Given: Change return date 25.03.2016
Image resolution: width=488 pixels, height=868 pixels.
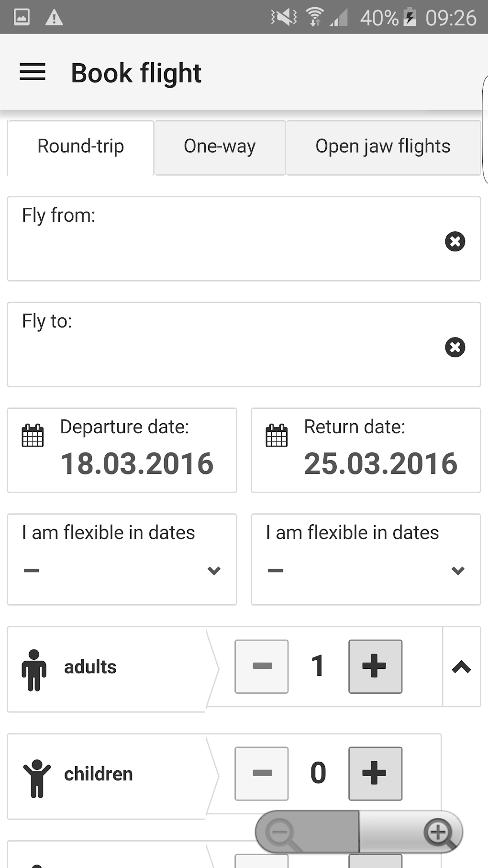Looking at the screenshot, I should point(381,463).
